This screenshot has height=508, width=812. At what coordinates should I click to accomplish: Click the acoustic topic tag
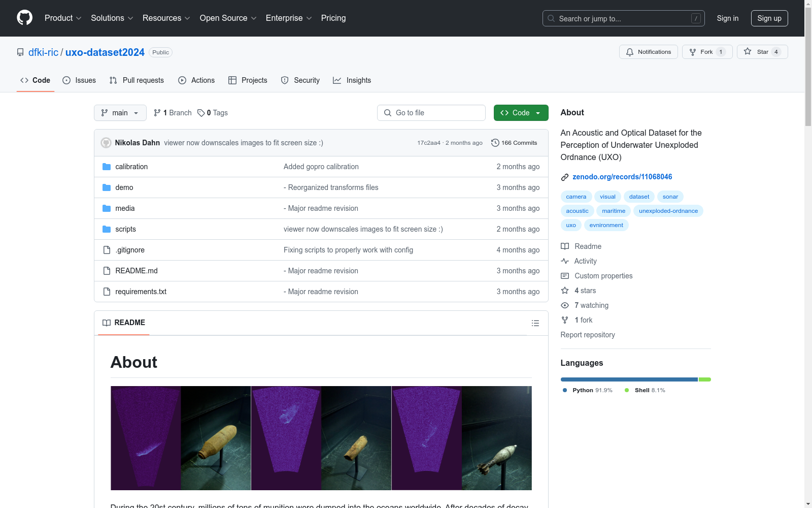click(x=577, y=211)
